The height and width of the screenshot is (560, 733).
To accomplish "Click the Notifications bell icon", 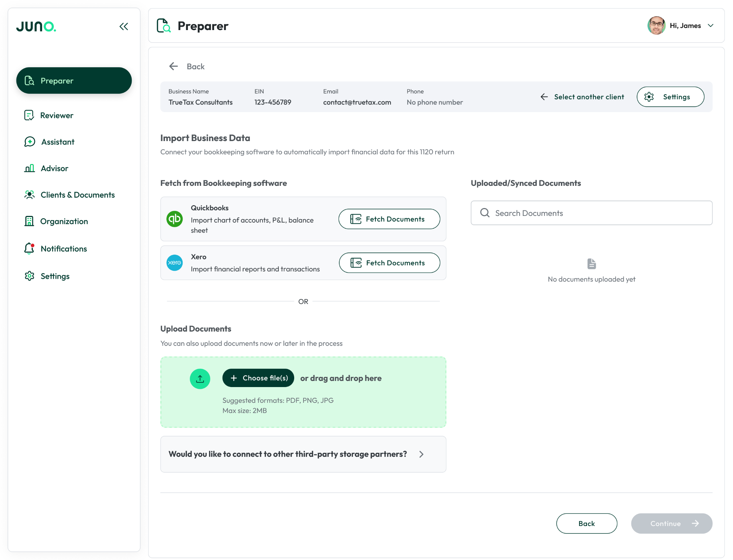I will coord(29,248).
